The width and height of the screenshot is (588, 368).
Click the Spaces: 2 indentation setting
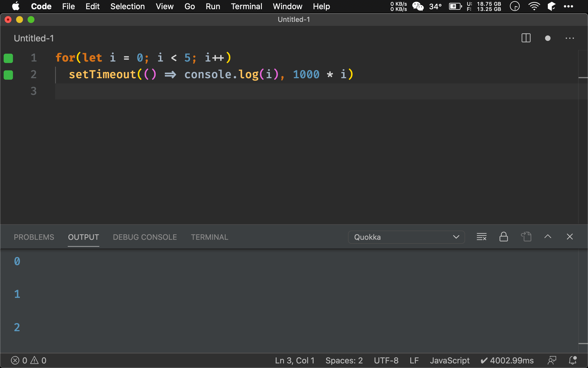pos(344,360)
